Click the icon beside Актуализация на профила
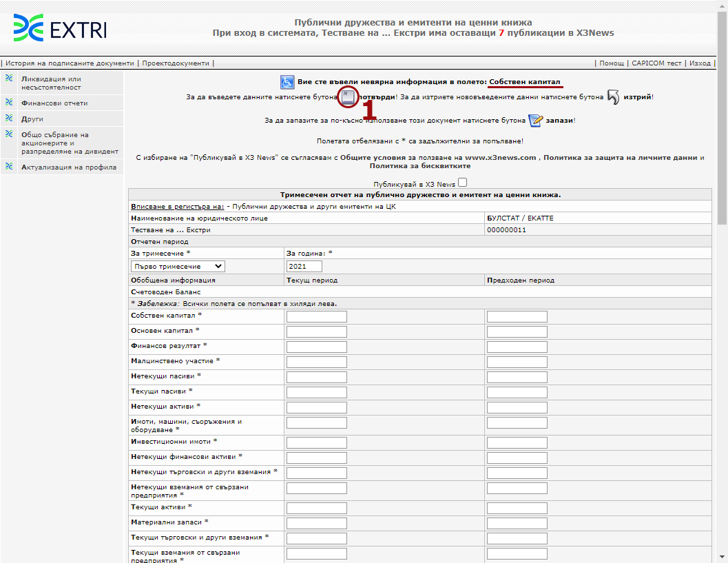Viewport: 728px width, 563px height. click(9, 166)
